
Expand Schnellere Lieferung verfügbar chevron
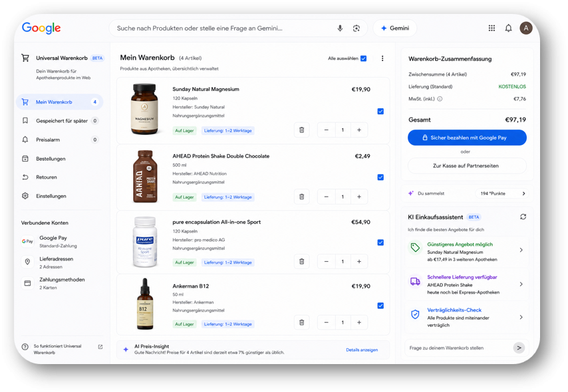(521, 284)
